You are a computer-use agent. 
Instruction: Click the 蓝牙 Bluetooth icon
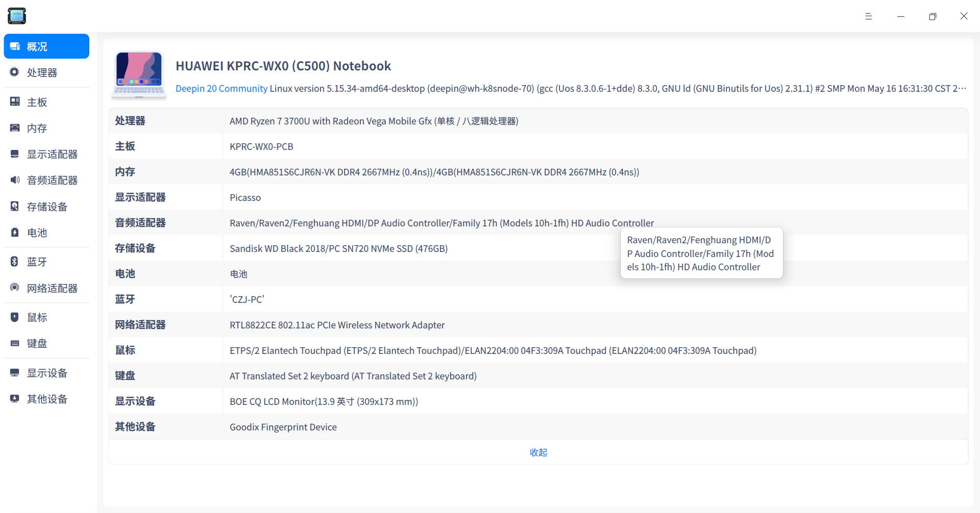pos(15,262)
